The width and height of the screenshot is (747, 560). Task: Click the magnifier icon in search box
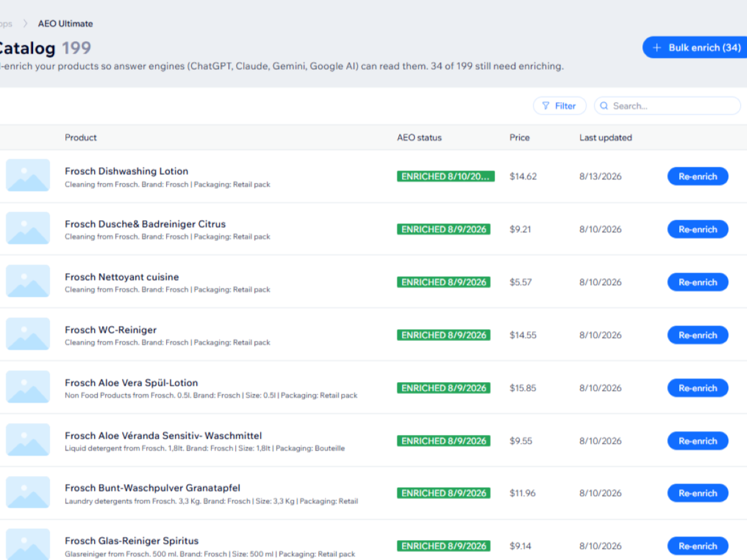[604, 106]
